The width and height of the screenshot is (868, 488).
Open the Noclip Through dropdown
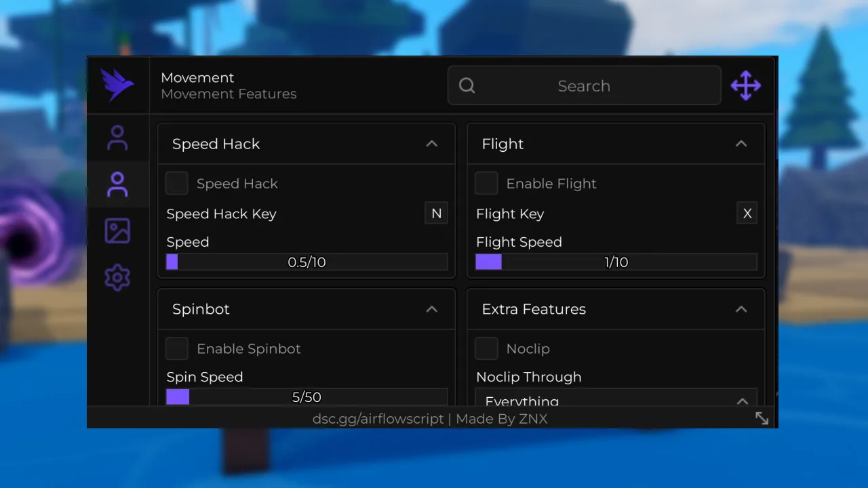pyautogui.click(x=616, y=399)
